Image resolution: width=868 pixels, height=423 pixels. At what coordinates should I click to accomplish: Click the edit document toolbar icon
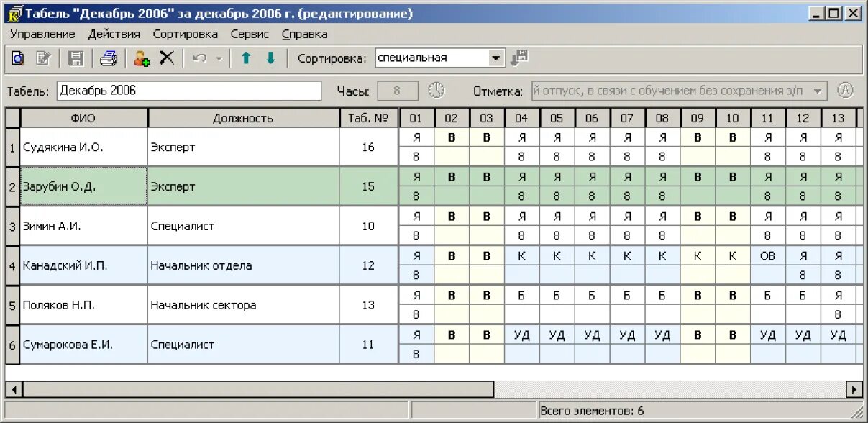pos(44,59)
